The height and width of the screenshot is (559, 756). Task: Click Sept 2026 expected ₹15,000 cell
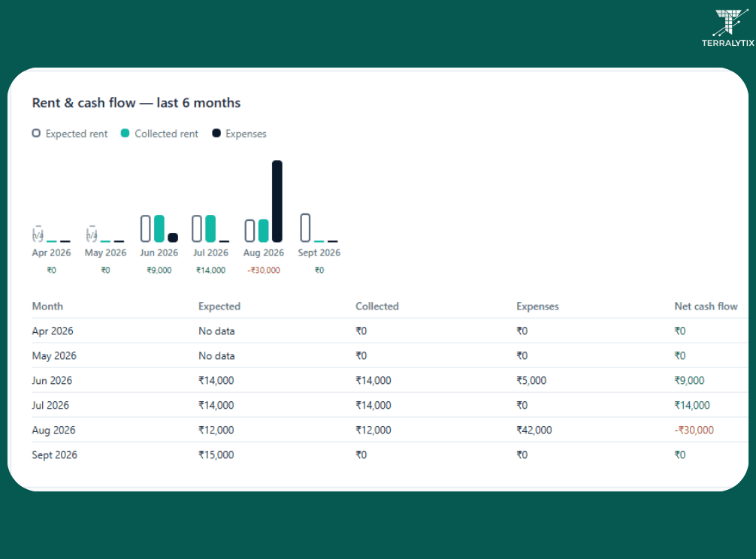pyautogui.click(x=216, y=455)
